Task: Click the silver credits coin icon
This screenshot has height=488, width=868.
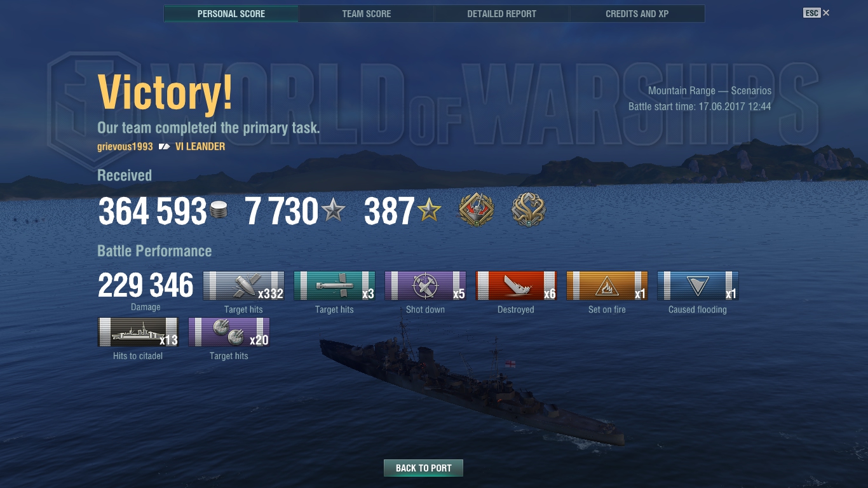Action: [219, 210]
